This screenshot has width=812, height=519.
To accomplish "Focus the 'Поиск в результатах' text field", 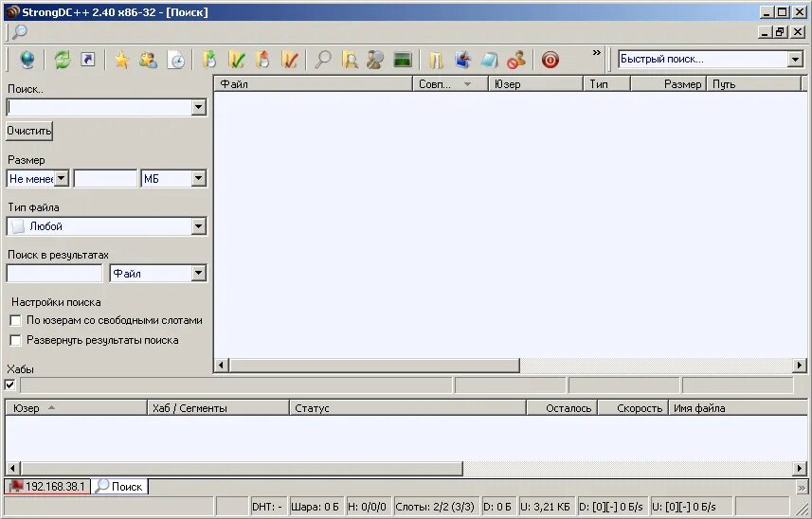I will coord(54,273).
